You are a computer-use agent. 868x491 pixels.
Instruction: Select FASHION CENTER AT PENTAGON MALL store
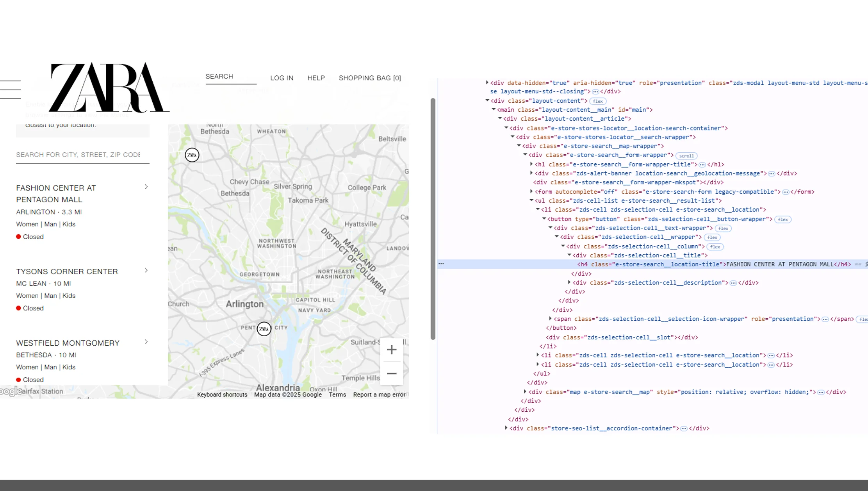[56, 194]
